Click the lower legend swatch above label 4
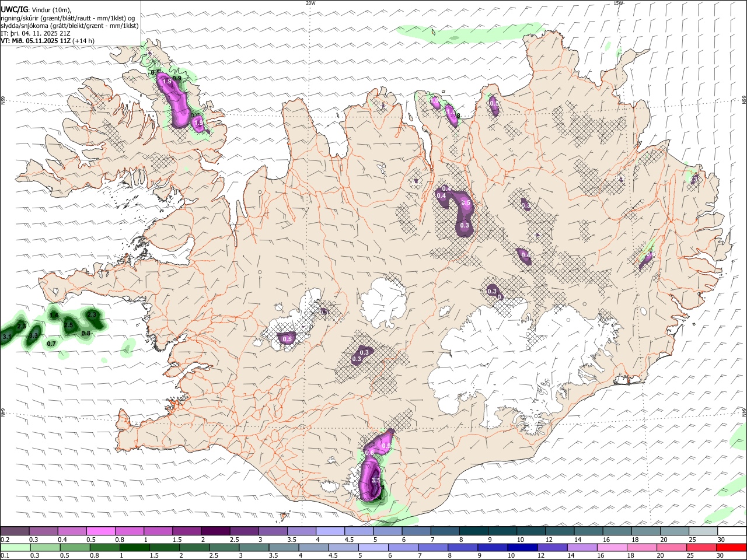 tap(313, 547)
